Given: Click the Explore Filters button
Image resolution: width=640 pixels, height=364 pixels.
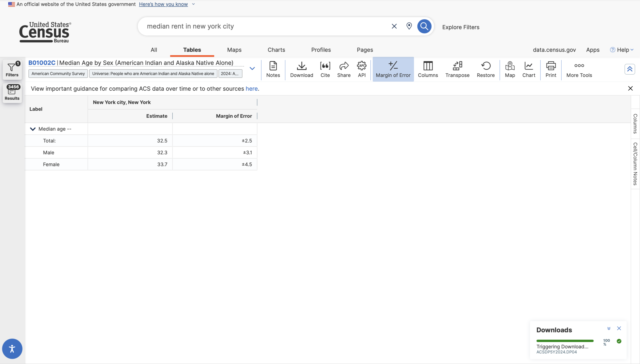Looking at the screenshot, I should tap(460, 27).
